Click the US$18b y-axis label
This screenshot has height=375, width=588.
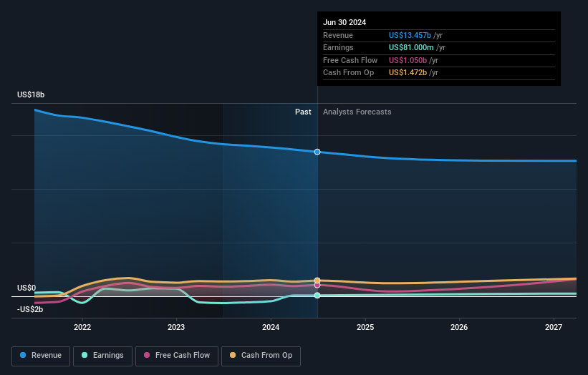(x=31, y=94)
